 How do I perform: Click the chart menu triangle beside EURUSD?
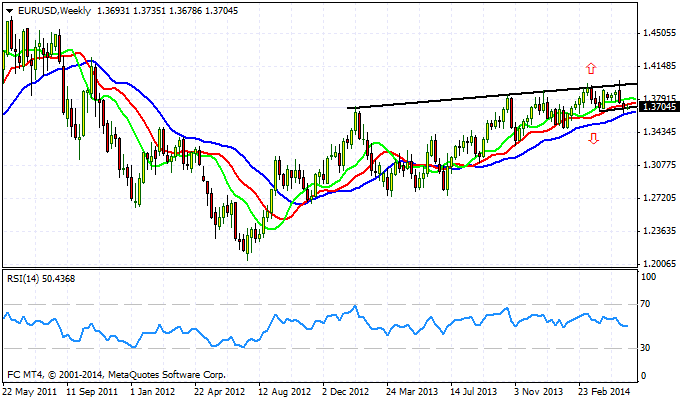10,11
